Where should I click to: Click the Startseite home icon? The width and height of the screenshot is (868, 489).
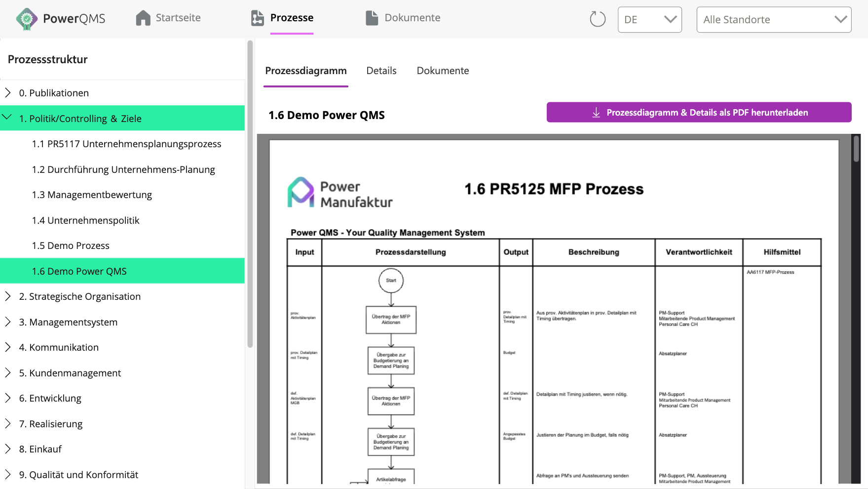143,18
